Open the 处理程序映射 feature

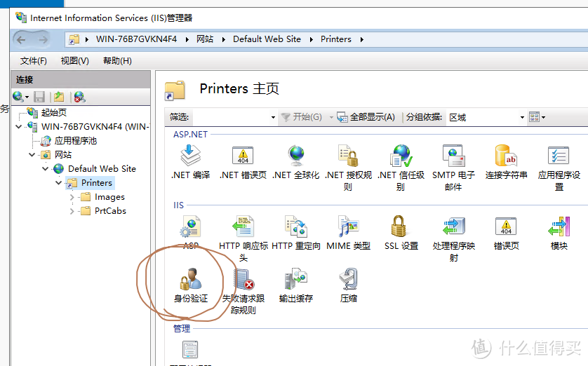453,238
